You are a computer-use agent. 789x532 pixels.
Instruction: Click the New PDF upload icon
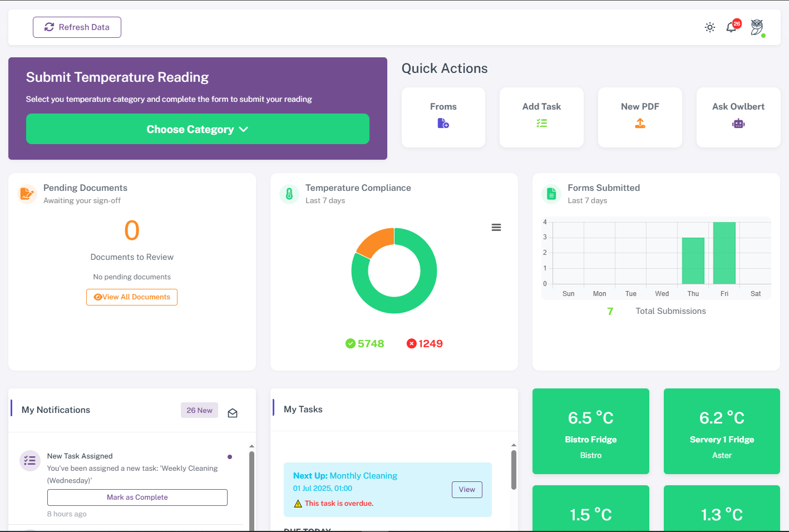point(639,123)
